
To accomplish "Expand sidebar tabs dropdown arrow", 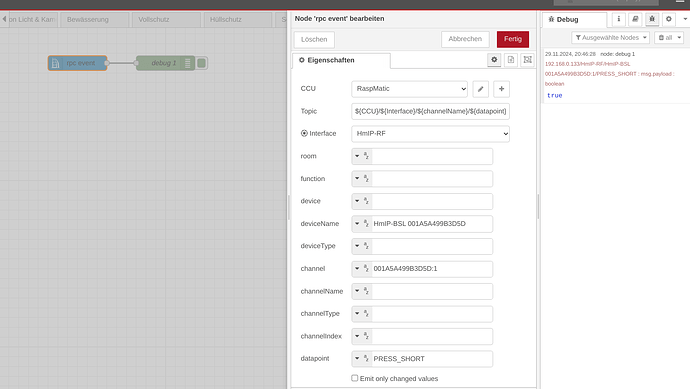I will click(x=685, y=19).
